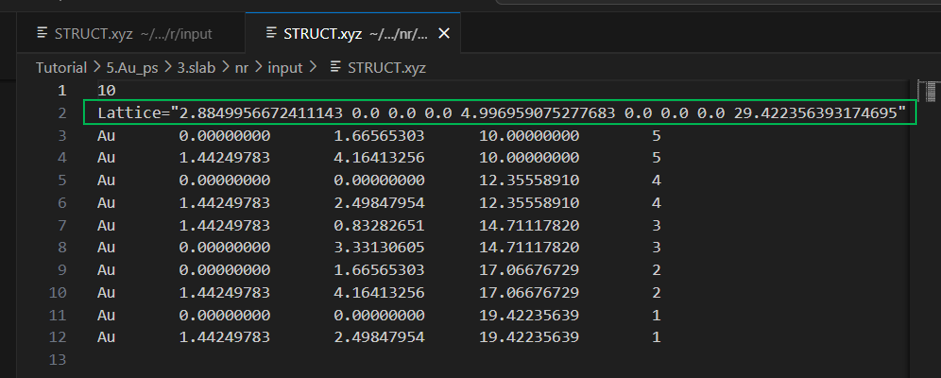Viewport: 941px width, 378px height.
Task: Click line number 2 in the gutter
Action: (x=61, y=113)
